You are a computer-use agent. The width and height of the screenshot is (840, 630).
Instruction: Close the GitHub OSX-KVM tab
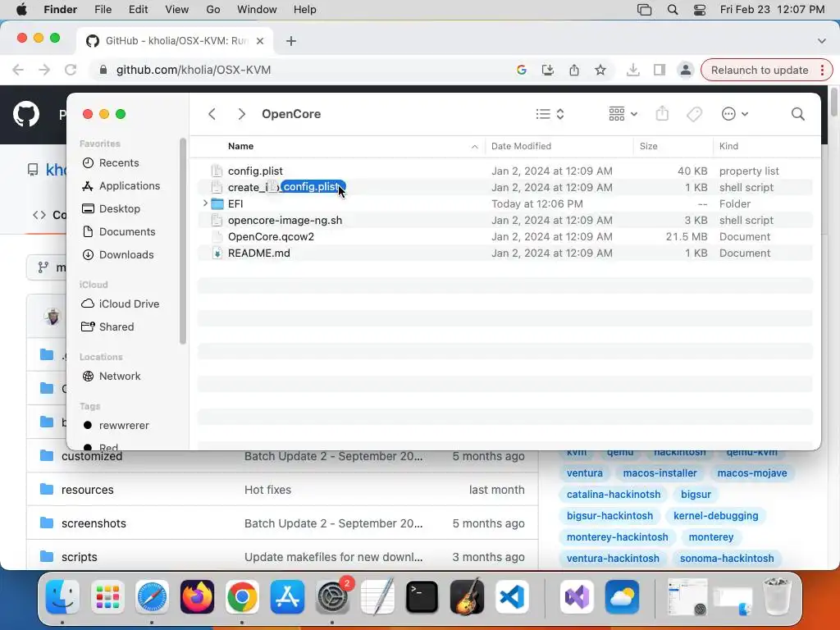point(260,41)
